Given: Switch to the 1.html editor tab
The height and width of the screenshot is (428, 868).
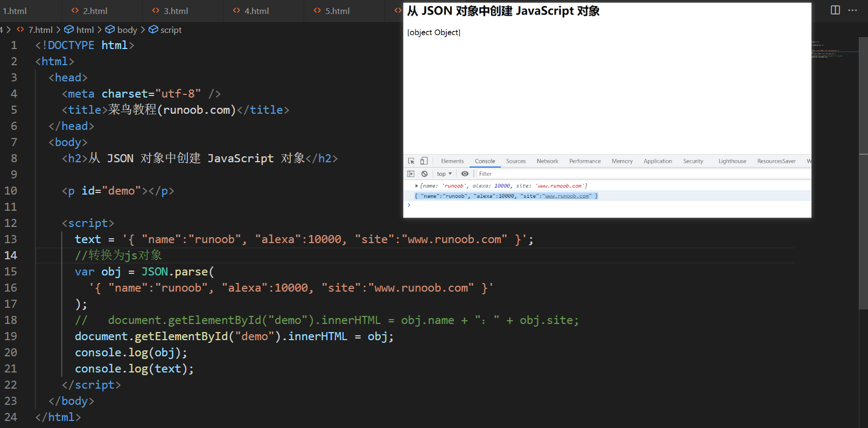Looking at the screenshot, I should pyautogui.click(x=15, y=11).
